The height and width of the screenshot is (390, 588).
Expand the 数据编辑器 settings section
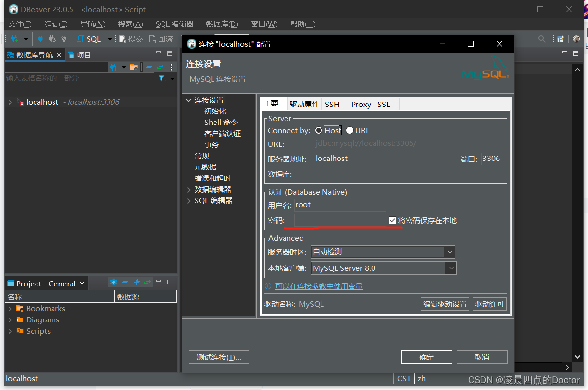pos(189,189)
